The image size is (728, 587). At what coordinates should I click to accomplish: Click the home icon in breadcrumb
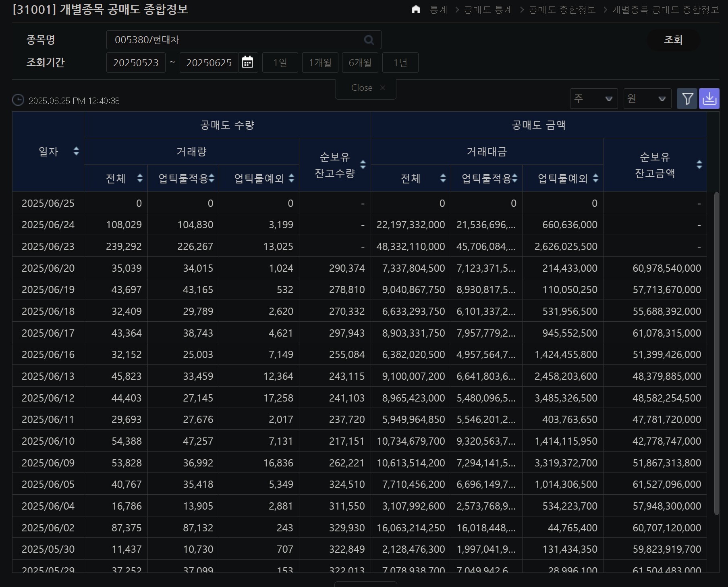416,9
